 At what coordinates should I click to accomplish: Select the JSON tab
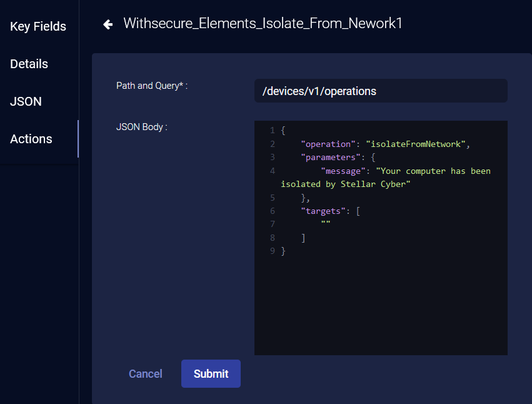coord(26,101)
